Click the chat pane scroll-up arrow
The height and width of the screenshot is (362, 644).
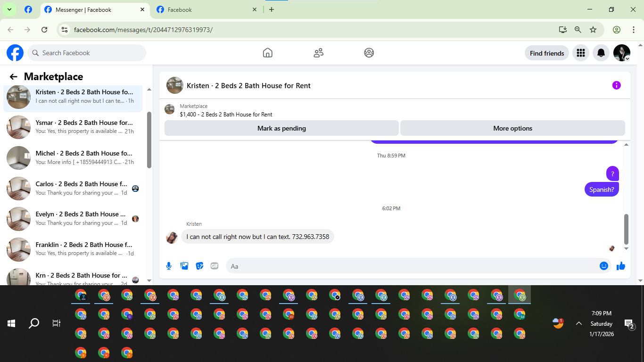click(626, 145)
